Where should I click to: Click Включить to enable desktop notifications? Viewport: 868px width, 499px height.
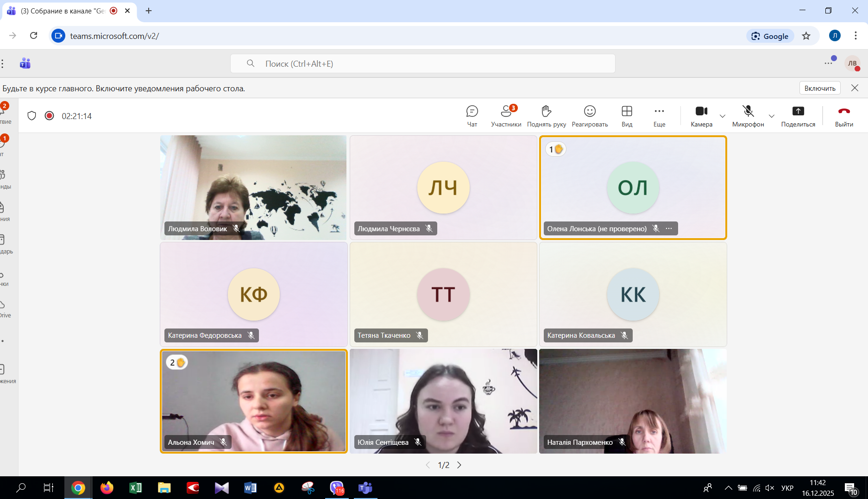[x=819, y=88]
